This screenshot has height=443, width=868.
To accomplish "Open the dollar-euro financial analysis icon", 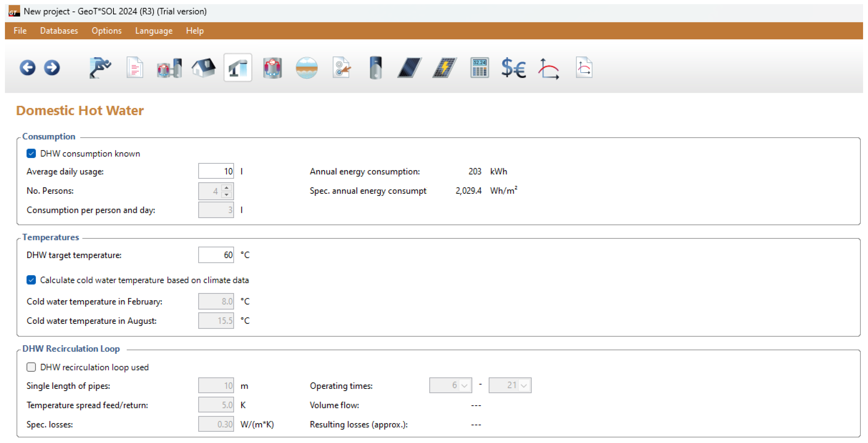I will 513,68.
